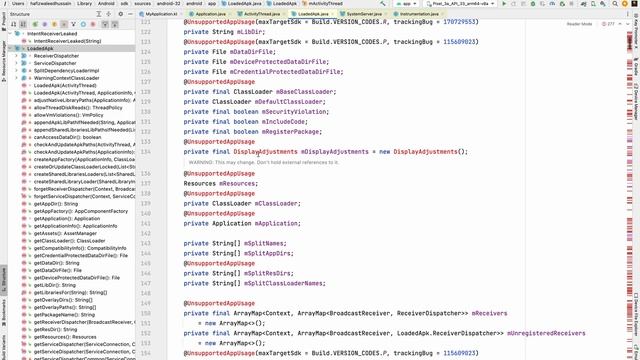Screen dimensions: 640x360
Task: Open Resource Manager side tab
Action: click(x=4, y=61)
